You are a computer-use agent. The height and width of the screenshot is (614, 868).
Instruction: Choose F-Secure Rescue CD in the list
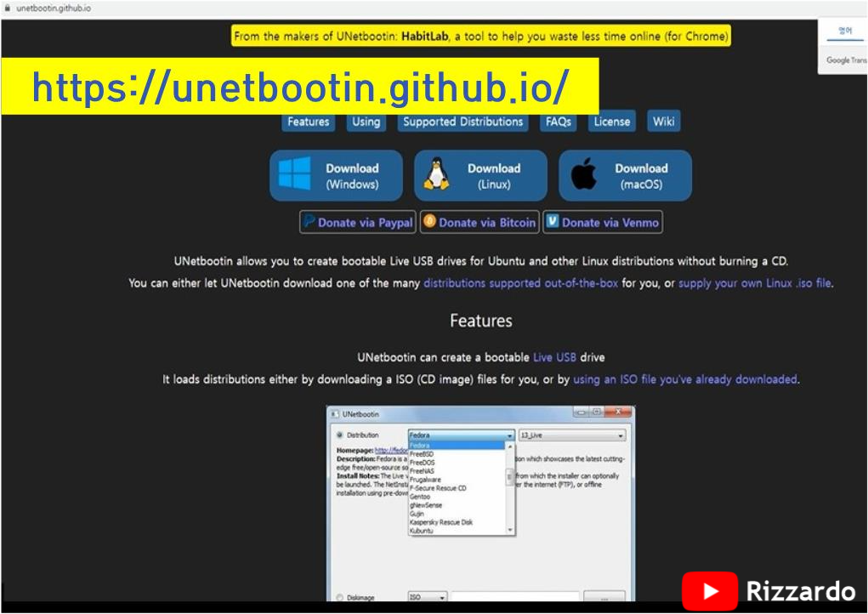pyautogui.click(x=438, y=488)
